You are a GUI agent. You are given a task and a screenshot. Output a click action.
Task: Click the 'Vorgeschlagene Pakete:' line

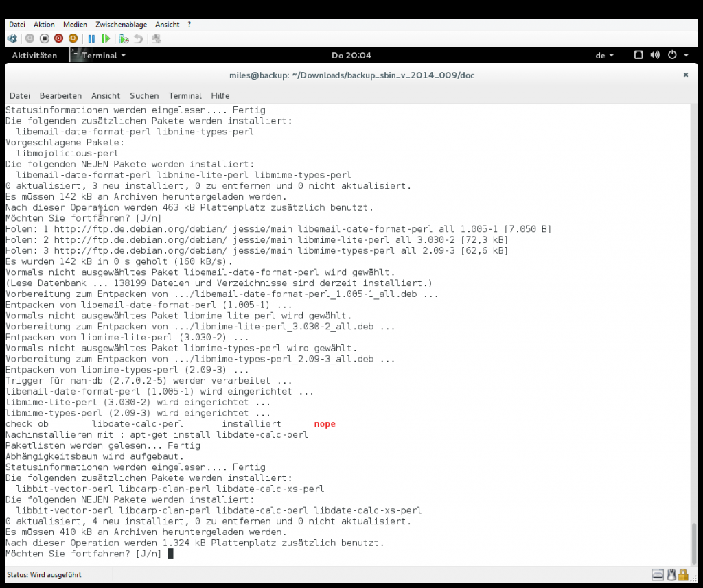(65, 143)
